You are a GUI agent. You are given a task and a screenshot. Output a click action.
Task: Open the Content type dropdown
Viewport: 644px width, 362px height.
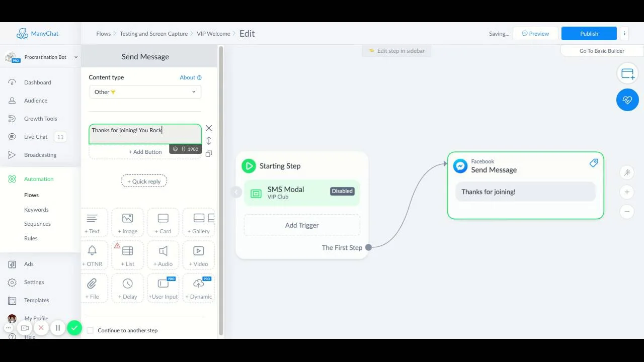click(145, 92)
